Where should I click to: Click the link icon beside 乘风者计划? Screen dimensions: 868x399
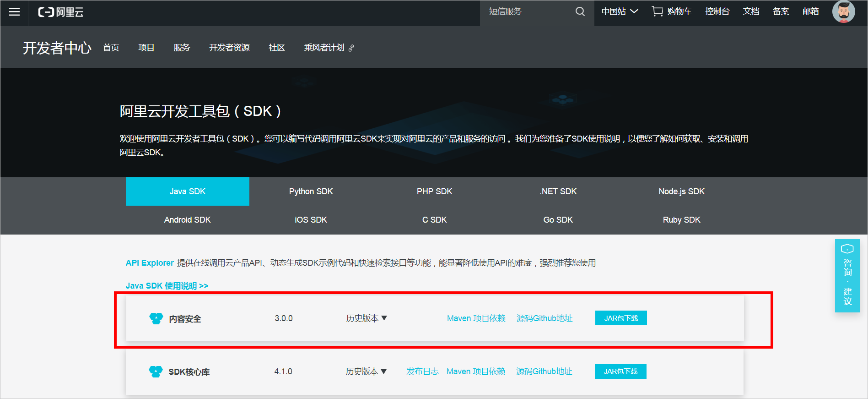[351, 48]
